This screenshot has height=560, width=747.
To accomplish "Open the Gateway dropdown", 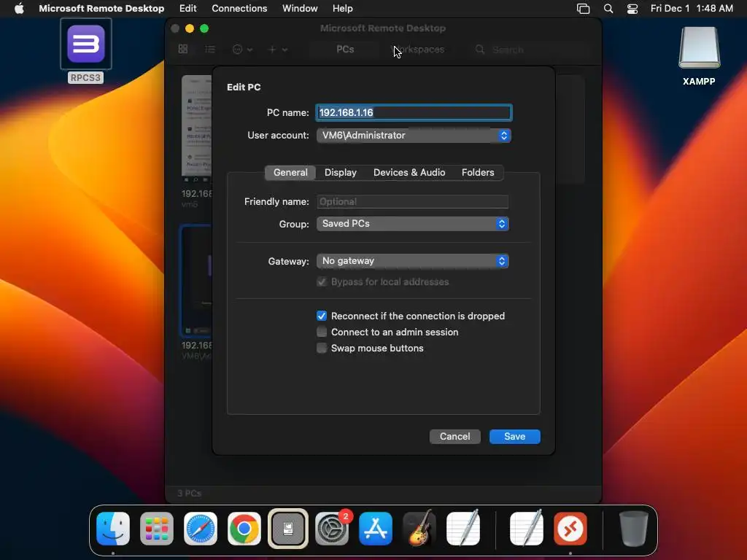I will (413, 261).
